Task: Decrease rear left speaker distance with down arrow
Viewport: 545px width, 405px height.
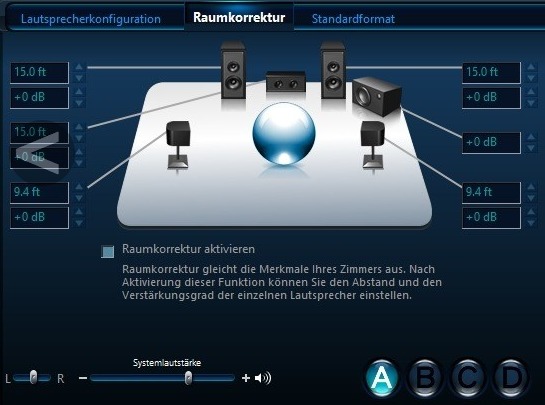Action: [x=79, y=198]
